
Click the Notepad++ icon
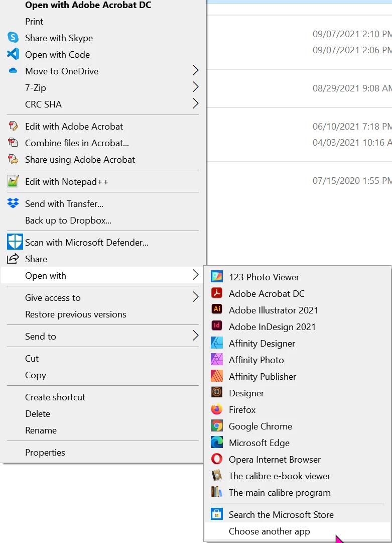coord(13,181)
